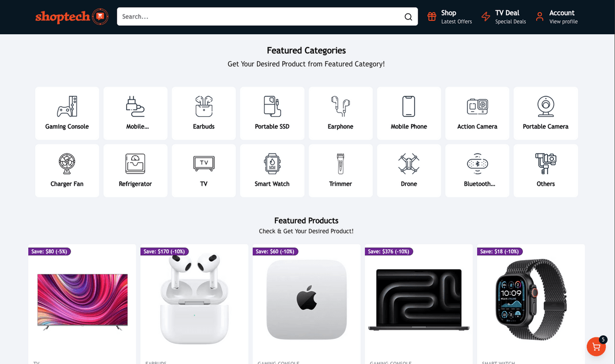Select the Mobile charger category icon

135,106
